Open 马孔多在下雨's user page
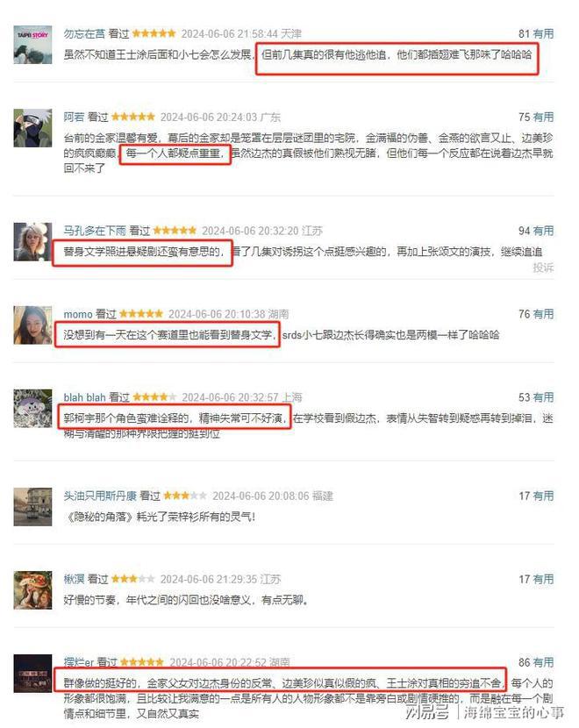This screenshot has width=579, height=728. click(x=95, y=231)
